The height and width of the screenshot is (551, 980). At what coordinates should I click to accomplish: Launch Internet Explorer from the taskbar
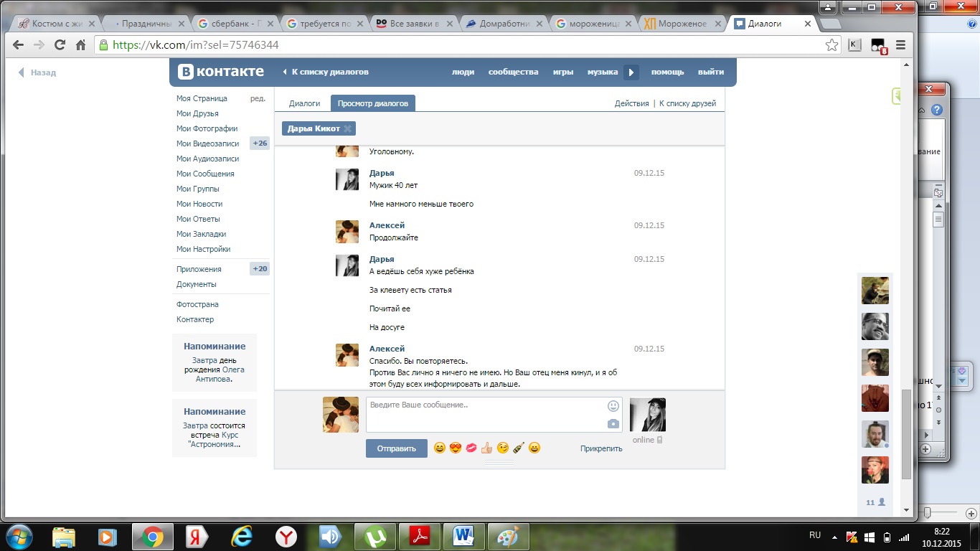pos(241,537)
